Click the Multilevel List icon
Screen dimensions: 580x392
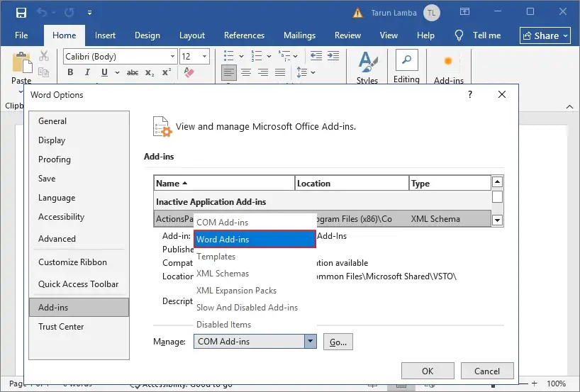284,56
